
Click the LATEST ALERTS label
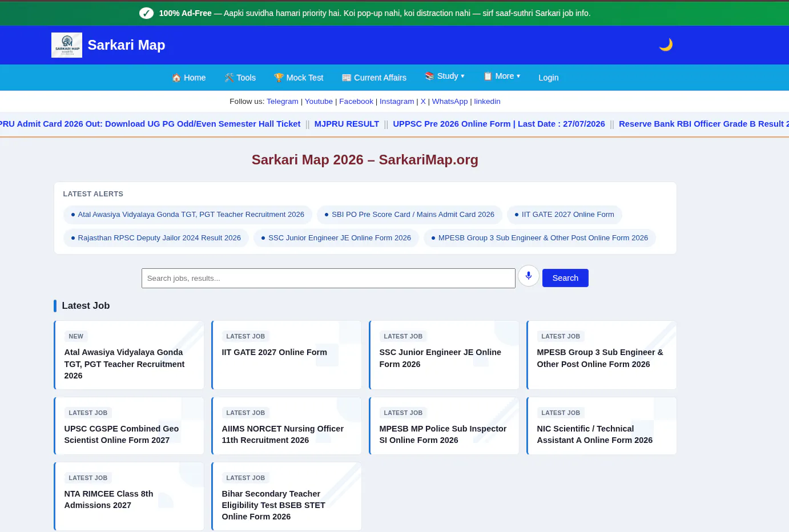click(x=93, y=194)
